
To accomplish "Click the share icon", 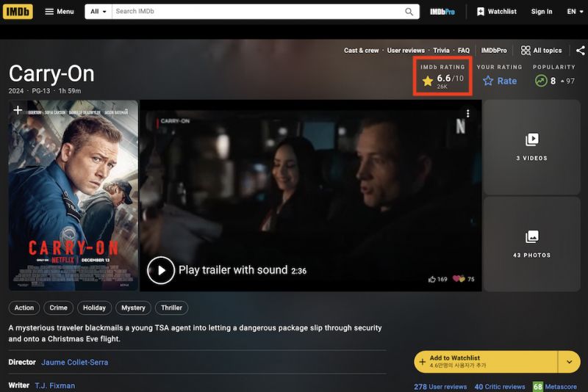I will pyautogui.click(x=580, y=51).
